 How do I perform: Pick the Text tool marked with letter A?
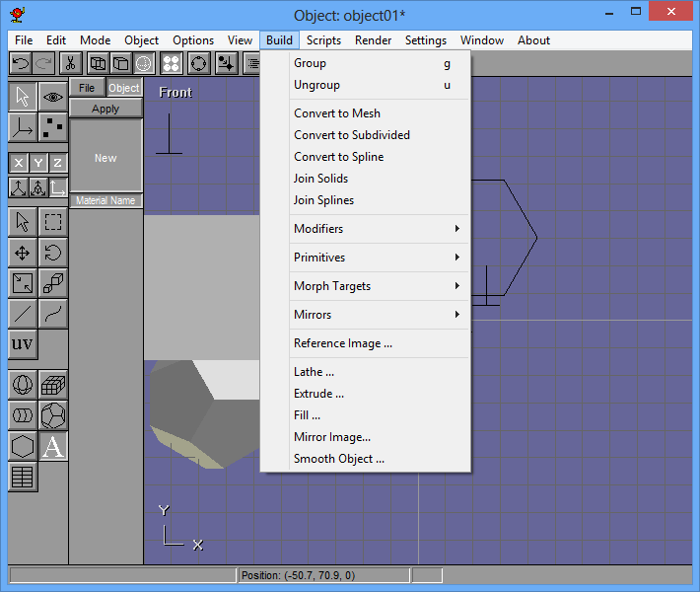tap(53, 446)
